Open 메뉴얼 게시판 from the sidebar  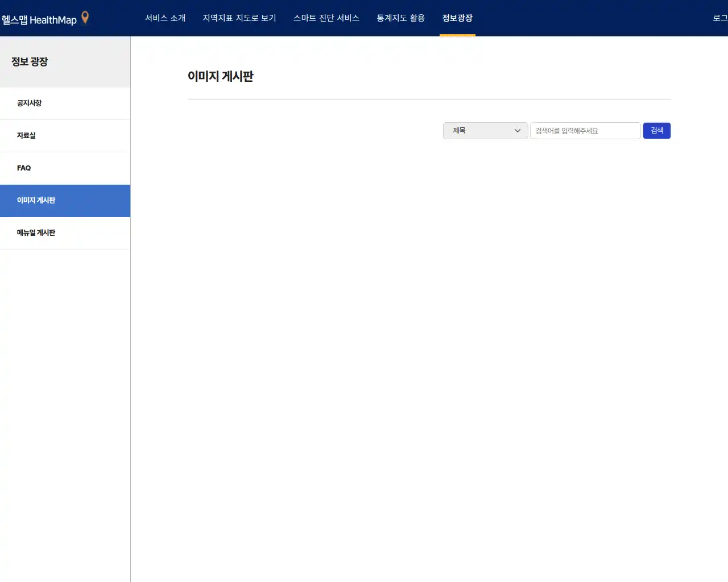pos(35,232)
